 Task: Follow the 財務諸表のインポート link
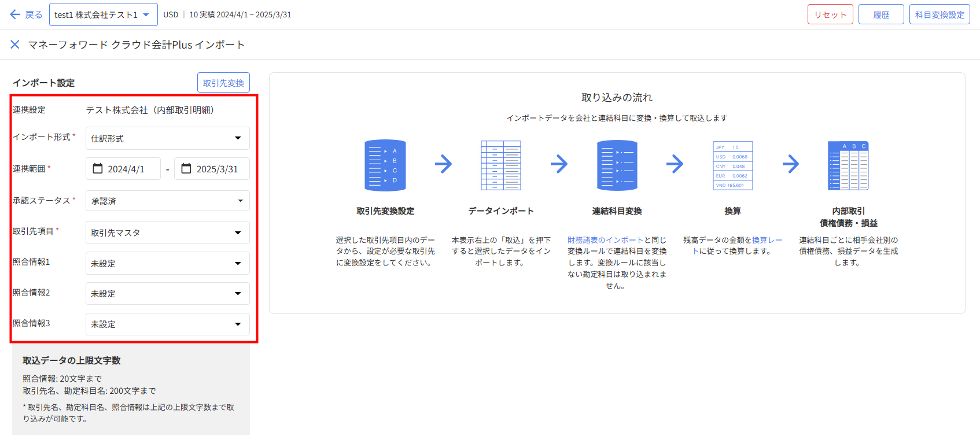tap(605, 240)
